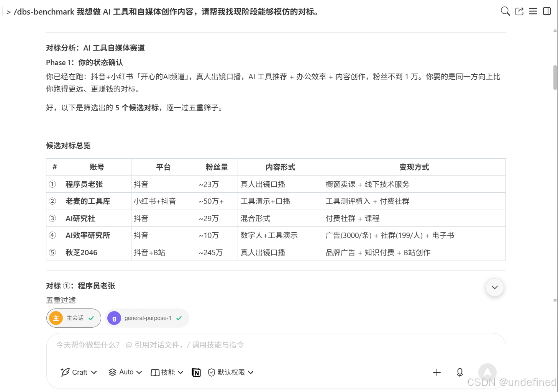Select the 主会话 session tab
The image size is (558, 392).
(x=74, y=318)
